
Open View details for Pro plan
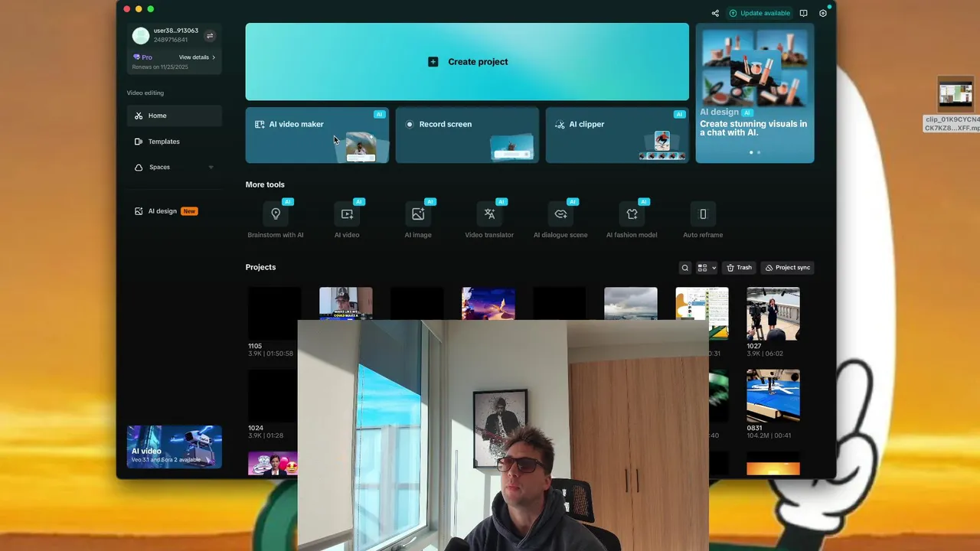coord(197,57)
